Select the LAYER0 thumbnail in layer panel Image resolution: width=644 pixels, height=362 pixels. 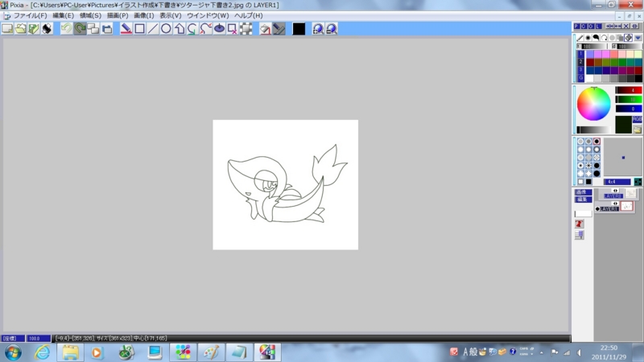pyautogui.click(x=630, y=193)
